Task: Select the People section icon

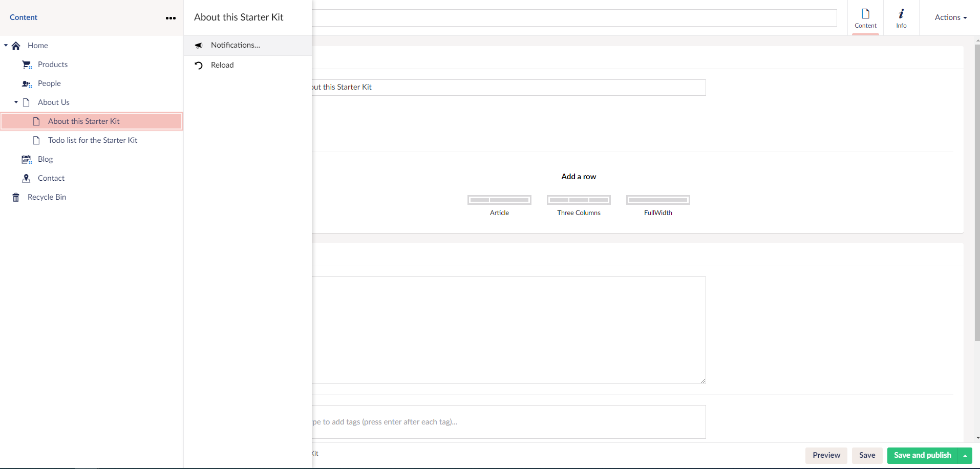Action: pyautogui.click(x=26, y=83)
